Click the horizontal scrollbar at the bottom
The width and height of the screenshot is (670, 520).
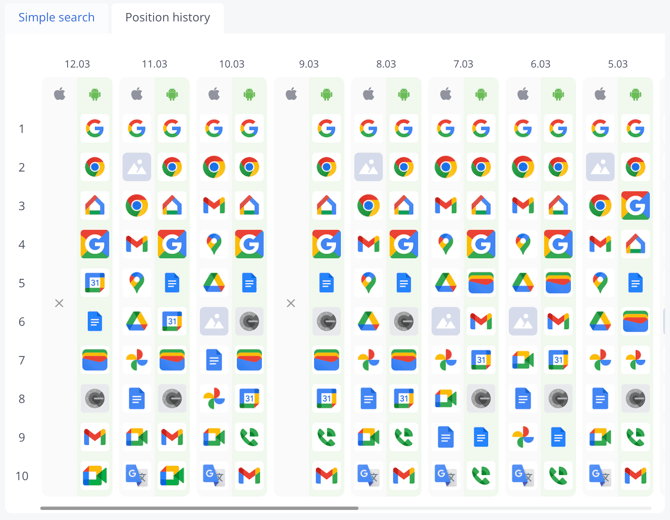[x=200, y=509]
